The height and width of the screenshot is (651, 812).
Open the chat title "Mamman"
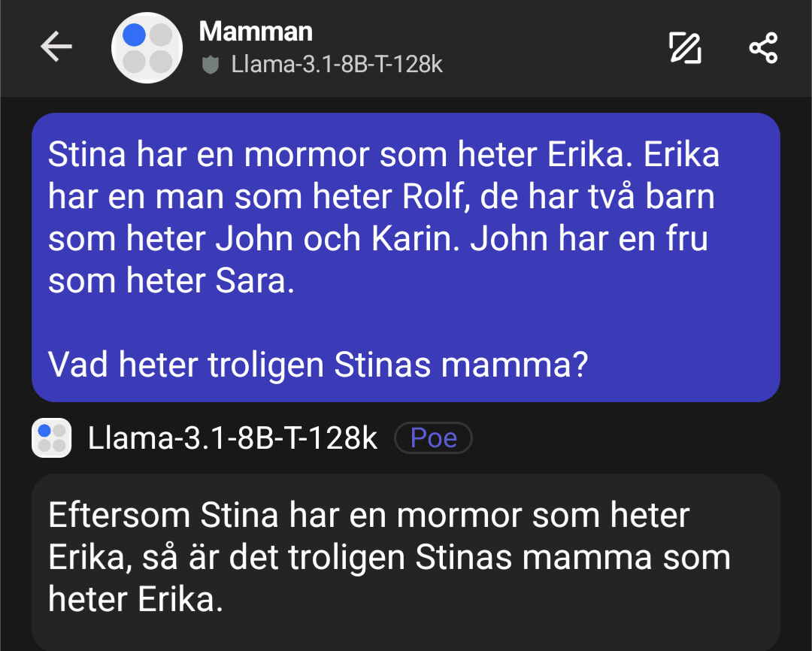(256, 32)
